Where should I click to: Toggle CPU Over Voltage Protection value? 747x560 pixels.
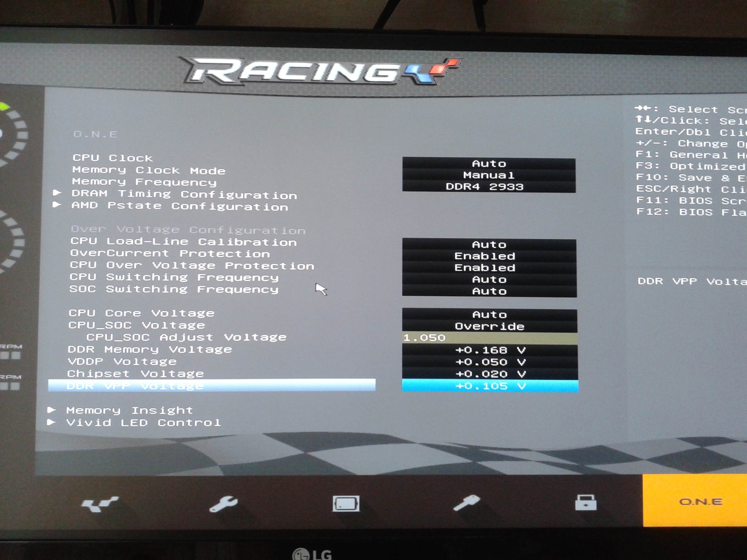click(485, 268)
